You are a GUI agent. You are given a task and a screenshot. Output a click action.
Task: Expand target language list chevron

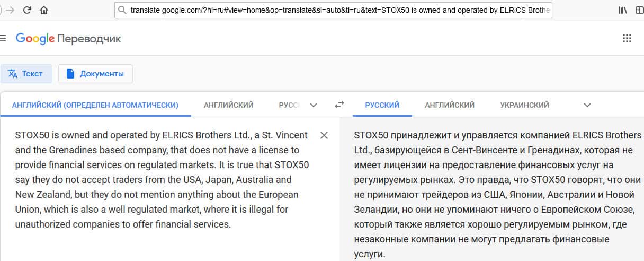587,105
